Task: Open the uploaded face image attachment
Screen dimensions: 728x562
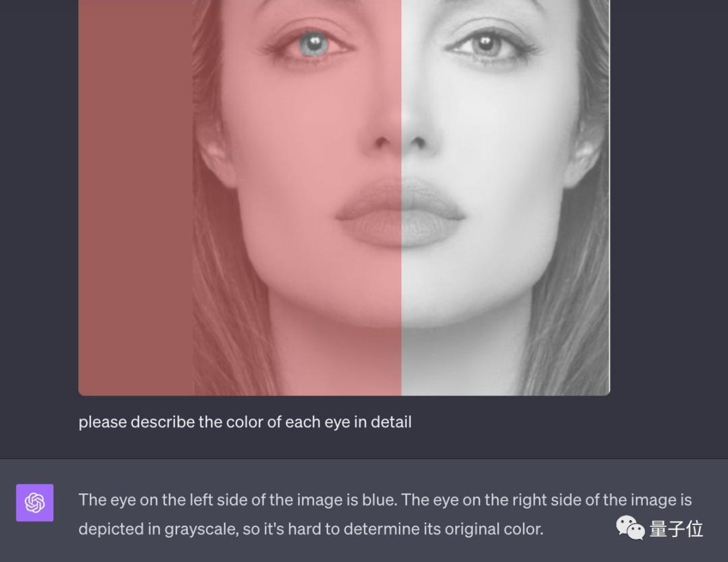Action: [x=344, y=198]
